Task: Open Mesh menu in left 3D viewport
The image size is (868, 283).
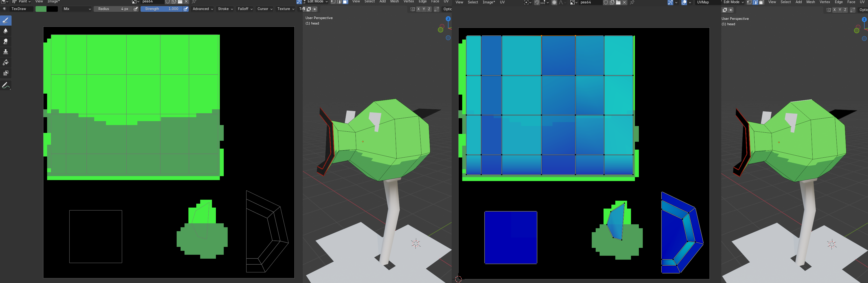Action: tap(395, 2)
